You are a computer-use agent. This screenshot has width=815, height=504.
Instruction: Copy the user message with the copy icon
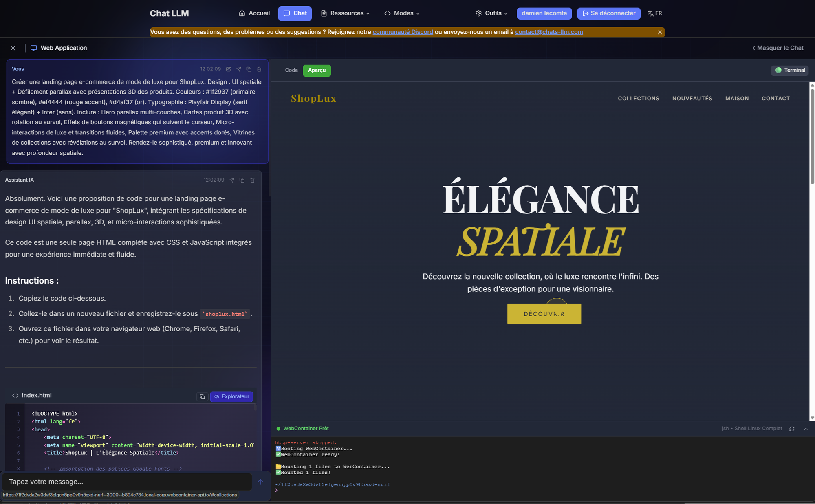[249, 69]
